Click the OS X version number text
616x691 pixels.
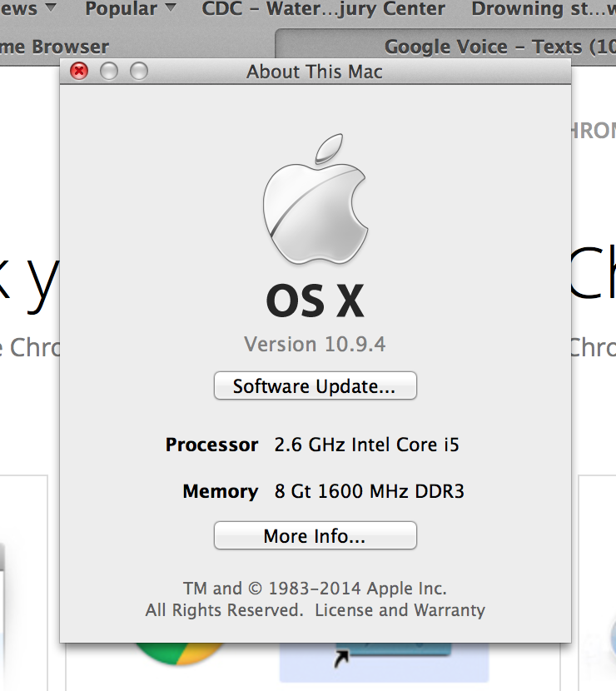(315, 344)
